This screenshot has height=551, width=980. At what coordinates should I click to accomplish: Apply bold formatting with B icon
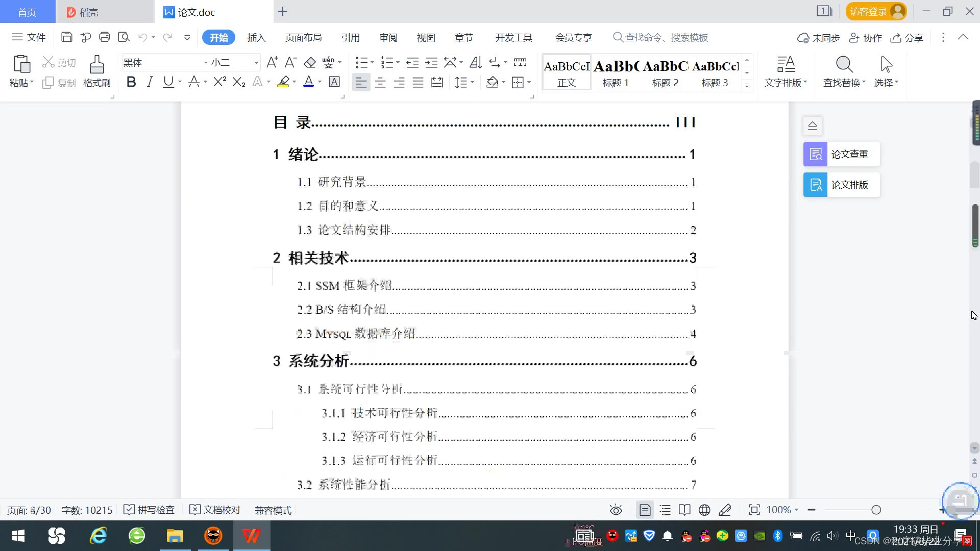tap(131, 82)
